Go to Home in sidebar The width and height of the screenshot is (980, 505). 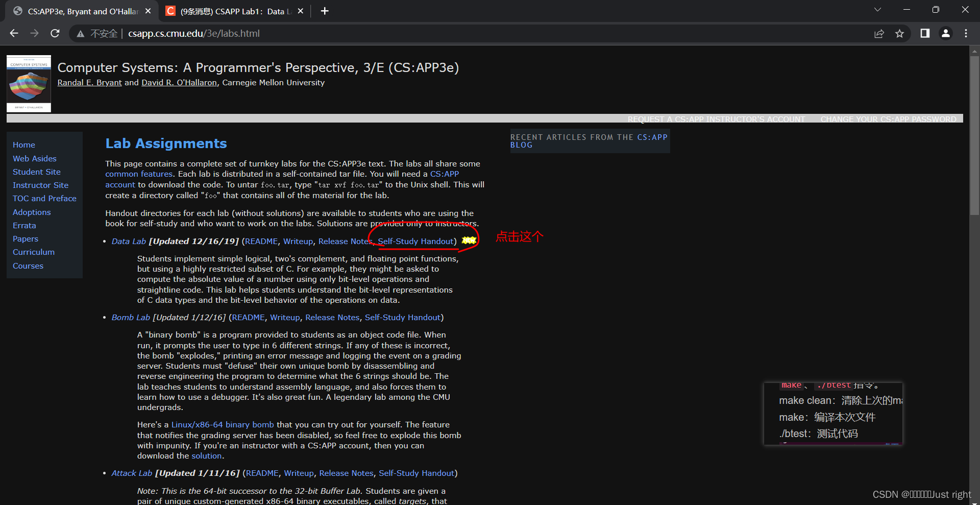24,145
